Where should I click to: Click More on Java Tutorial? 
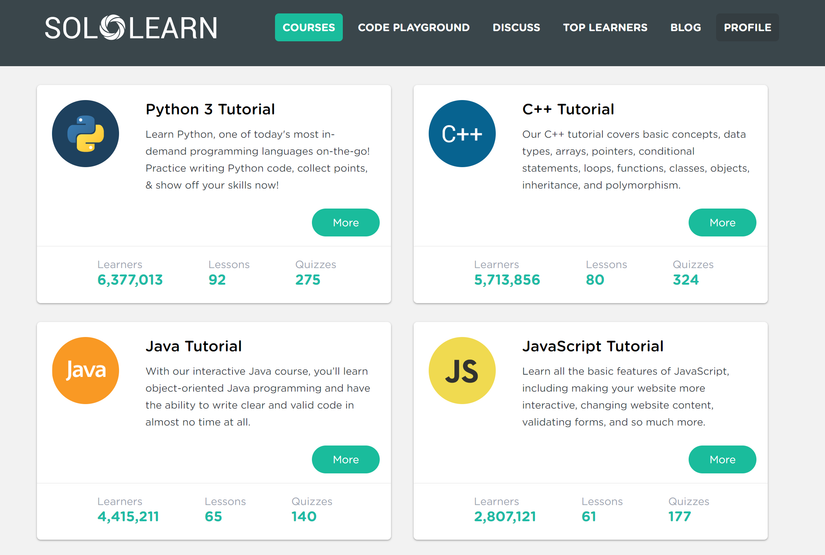[346, 459]
